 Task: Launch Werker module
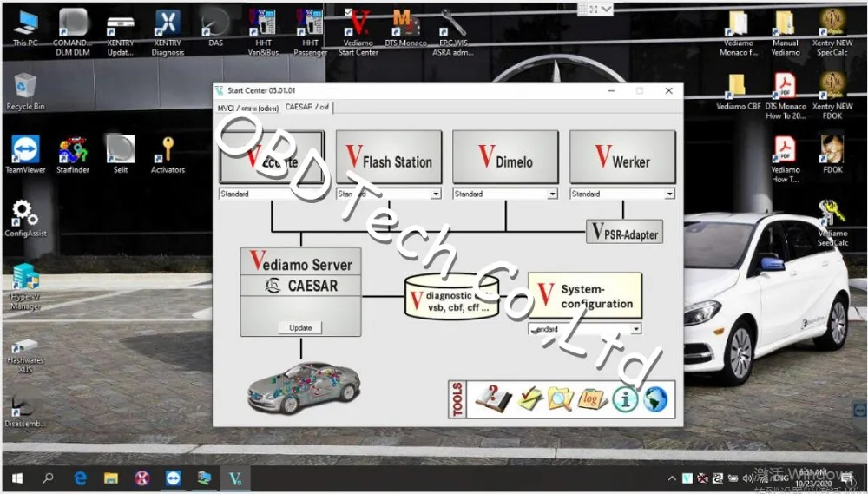(x=622, y=157)
